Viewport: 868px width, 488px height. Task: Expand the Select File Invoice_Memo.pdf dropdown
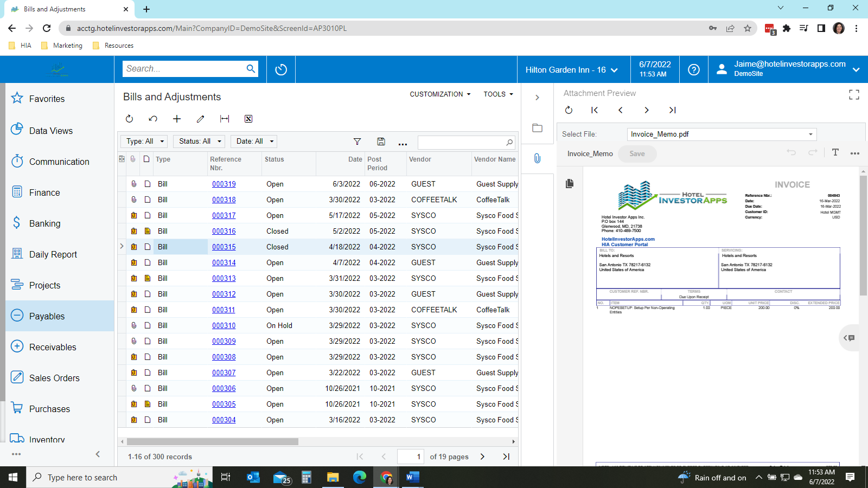coord(810,134)
